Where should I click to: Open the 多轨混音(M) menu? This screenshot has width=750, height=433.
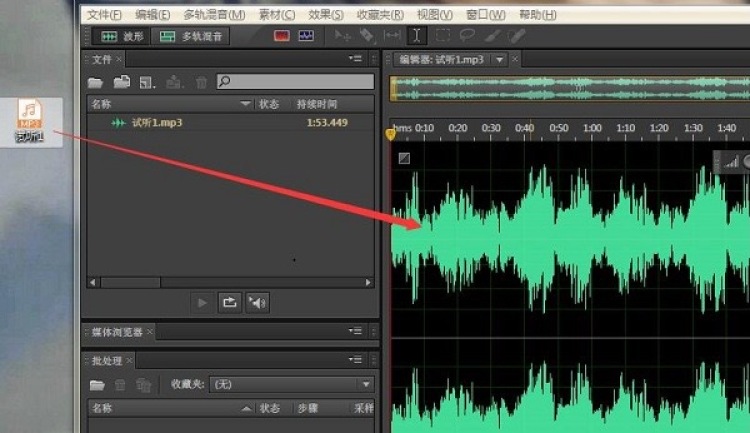click(214, 15)
